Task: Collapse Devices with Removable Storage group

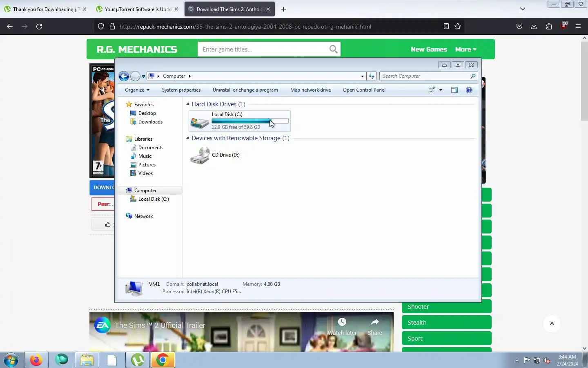Action: point(187,138)
